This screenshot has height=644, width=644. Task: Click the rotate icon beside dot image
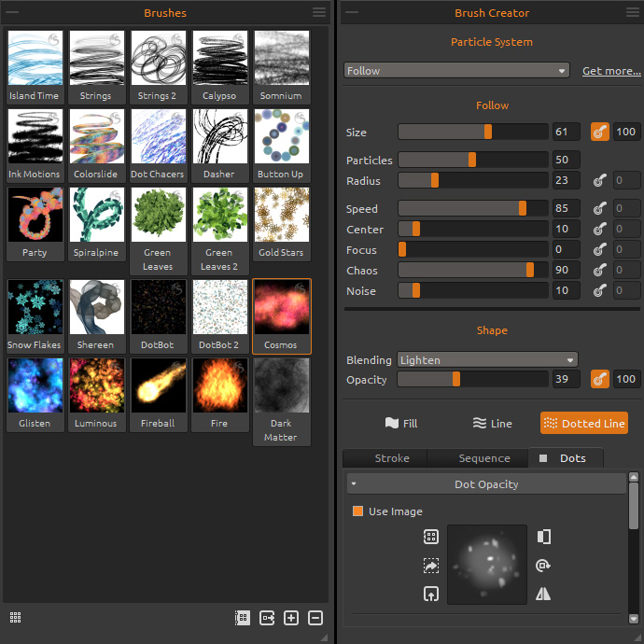tap(545, 566)
